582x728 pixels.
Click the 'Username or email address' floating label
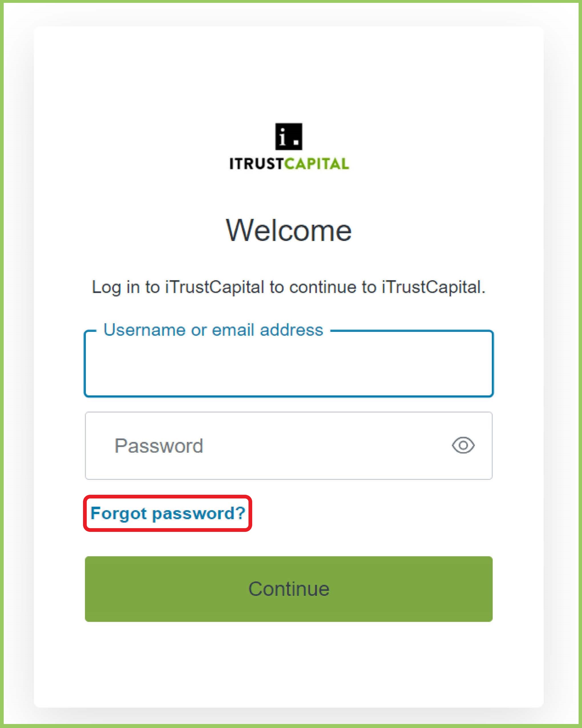(x=213, y=330)
